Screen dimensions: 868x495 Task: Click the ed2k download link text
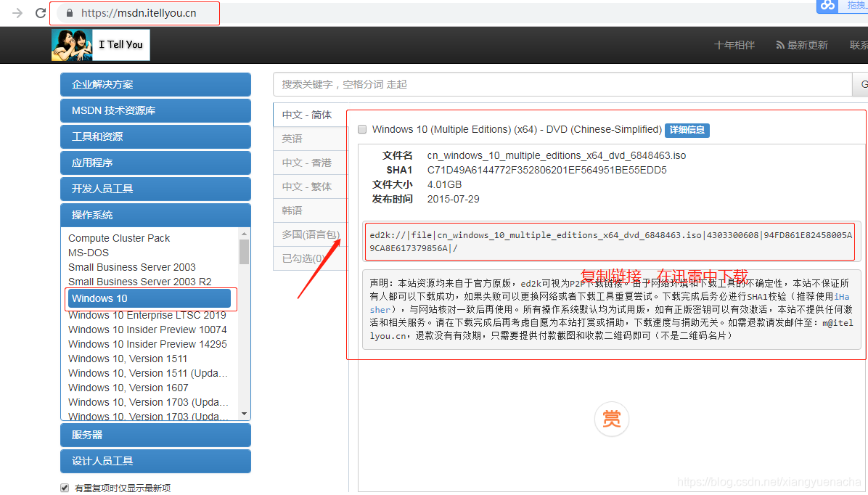pyautogui.click(x=610, y=242)
